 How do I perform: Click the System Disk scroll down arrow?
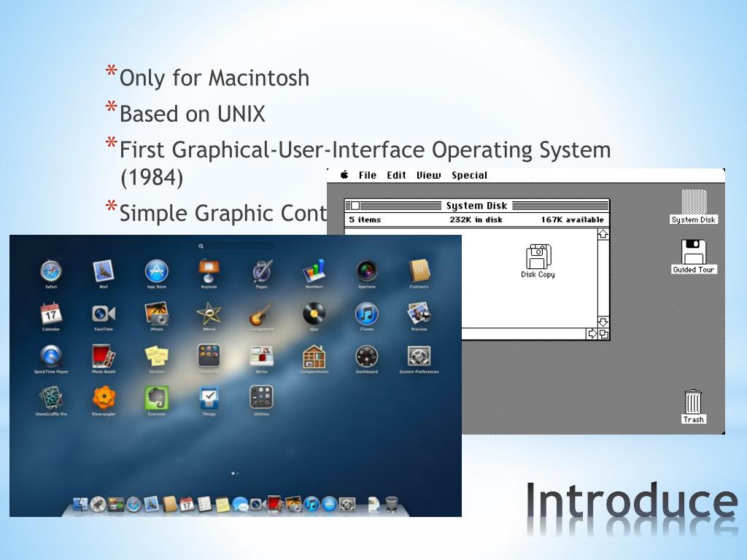point(603,322)
